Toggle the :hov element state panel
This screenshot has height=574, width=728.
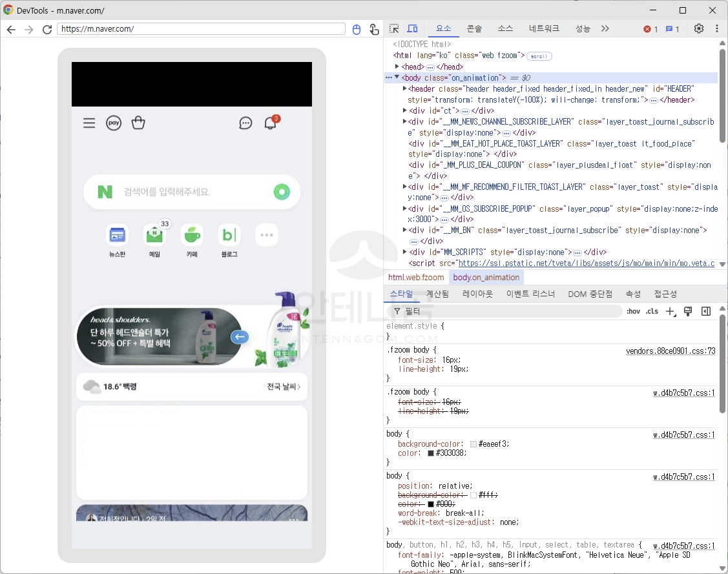[x=633, y=311]
